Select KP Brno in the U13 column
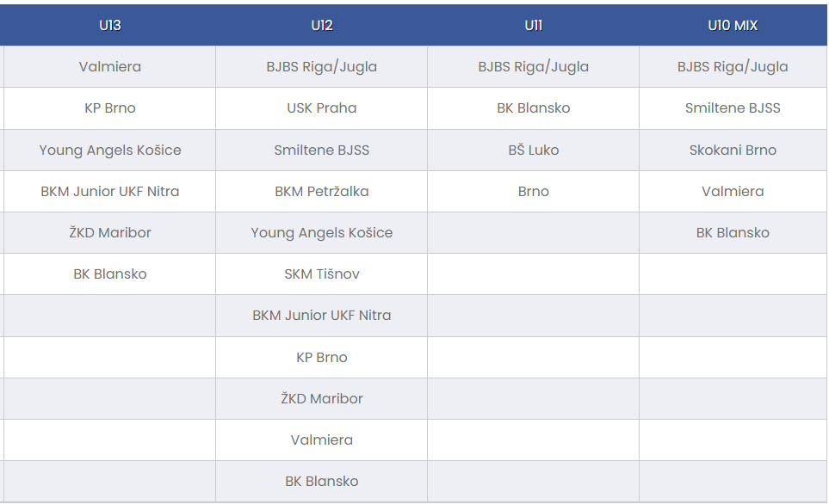 click(110, 108)
